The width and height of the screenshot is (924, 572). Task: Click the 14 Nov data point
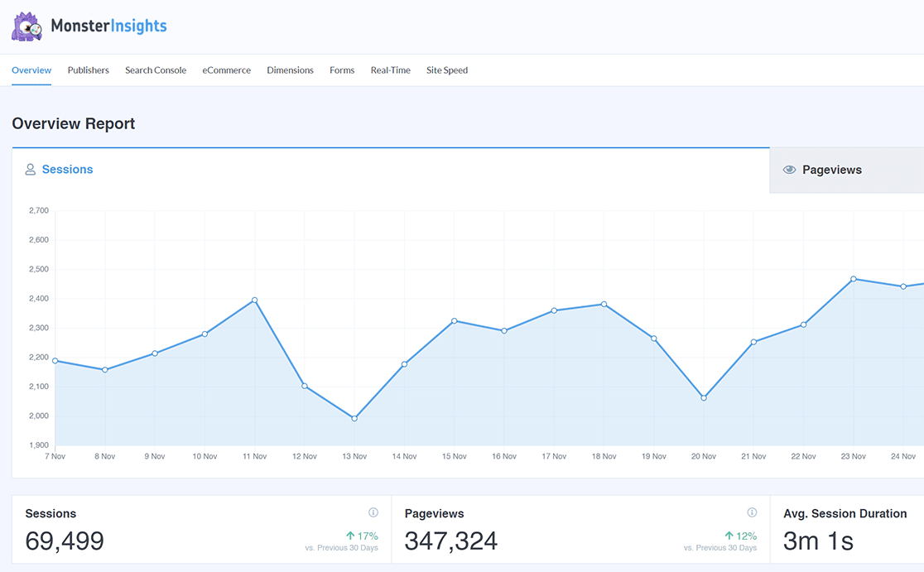404,364
